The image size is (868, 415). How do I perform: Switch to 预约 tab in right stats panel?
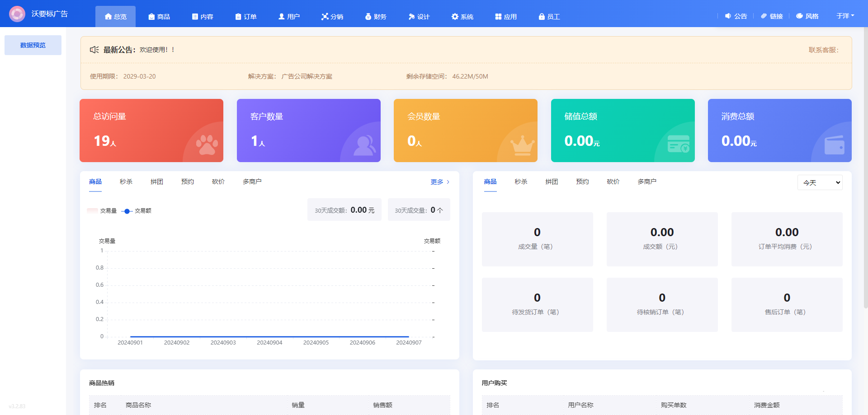pos(582,182)
